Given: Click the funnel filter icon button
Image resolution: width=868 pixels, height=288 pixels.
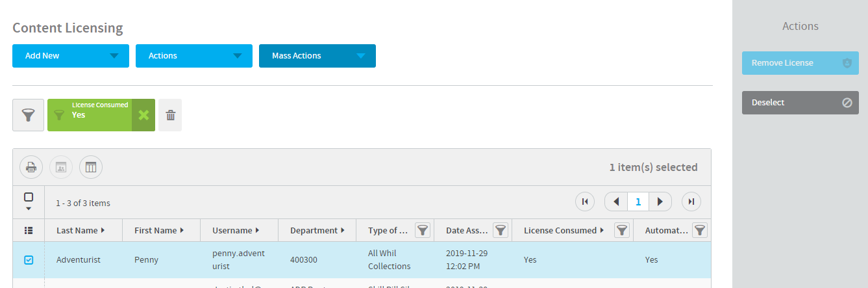Looking at the screenshot, I should click(x=28, y=115).
